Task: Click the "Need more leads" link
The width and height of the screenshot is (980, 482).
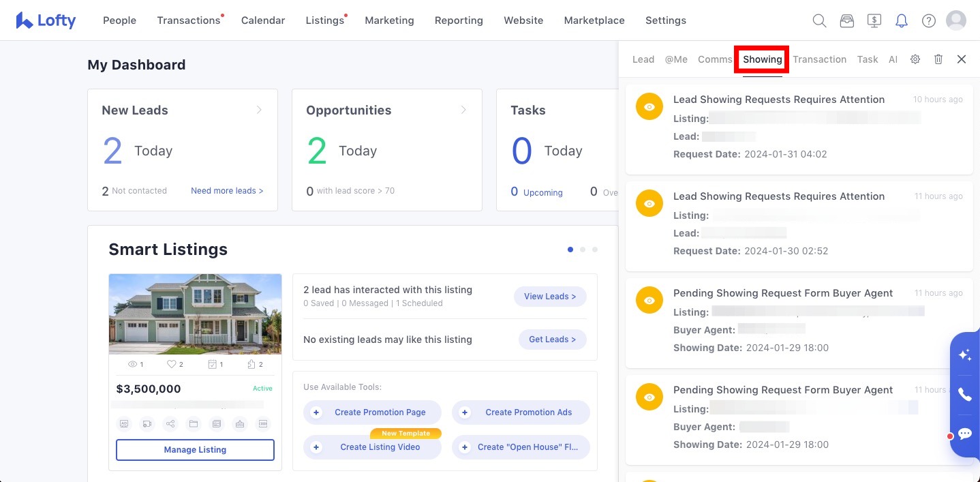Action: tap(227, 191)
